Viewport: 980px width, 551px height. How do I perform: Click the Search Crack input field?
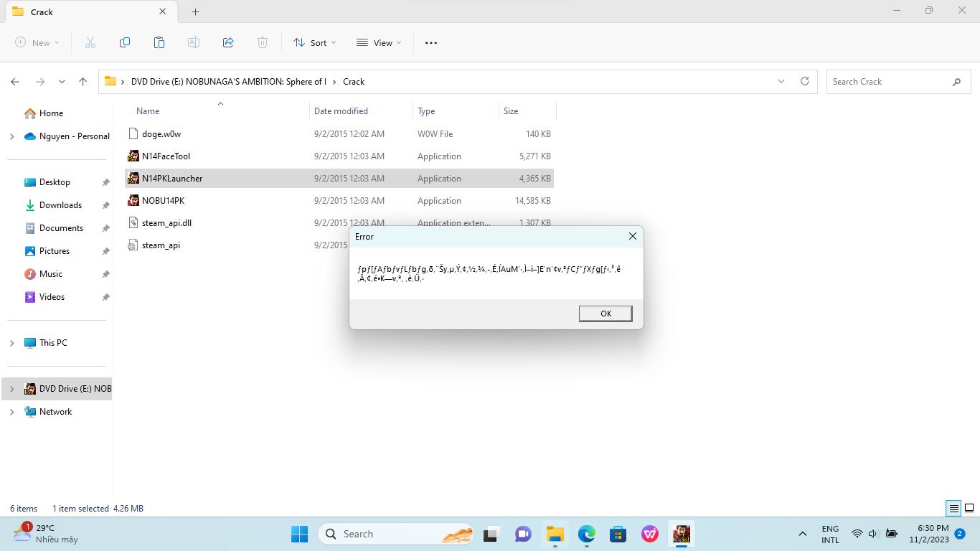890,82
